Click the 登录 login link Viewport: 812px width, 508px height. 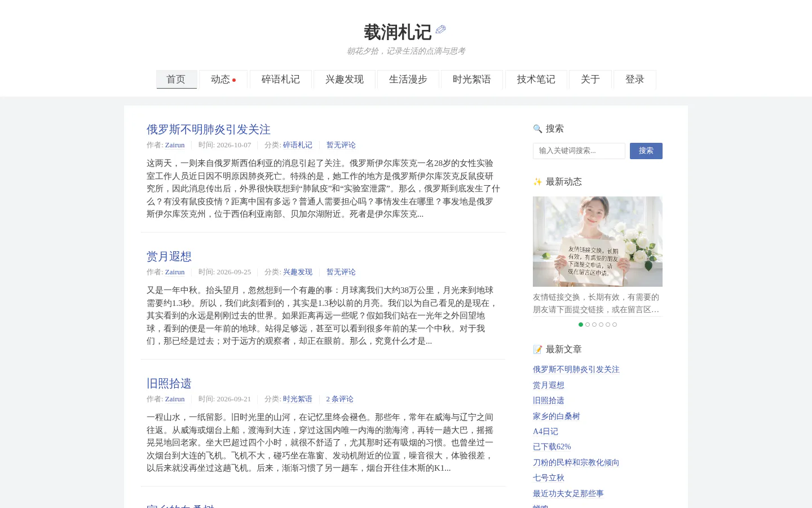635,80
